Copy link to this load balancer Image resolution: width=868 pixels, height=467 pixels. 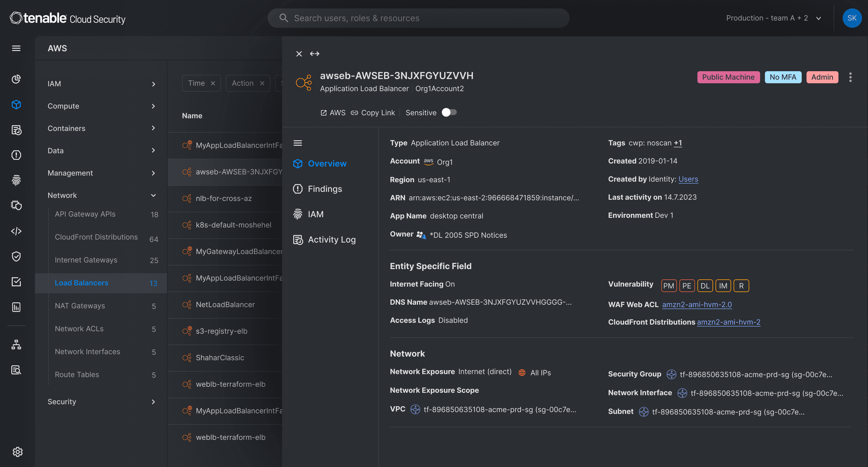(x=373, y=113)
